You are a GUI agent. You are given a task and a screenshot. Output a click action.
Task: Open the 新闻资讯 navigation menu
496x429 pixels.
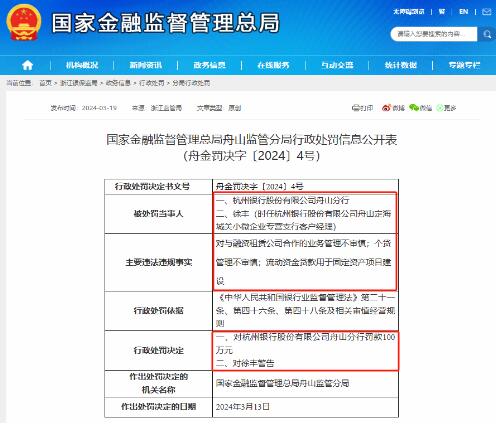pos(146,65)
